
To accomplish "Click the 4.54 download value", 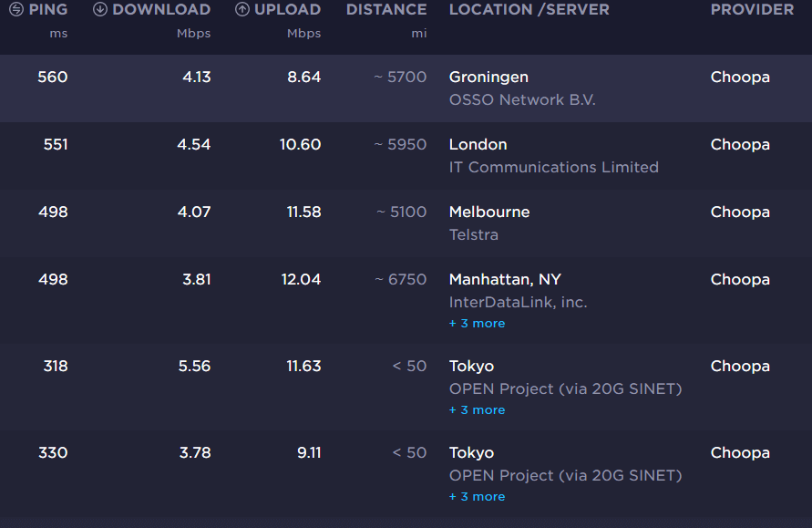I will [x=194, y=145].
